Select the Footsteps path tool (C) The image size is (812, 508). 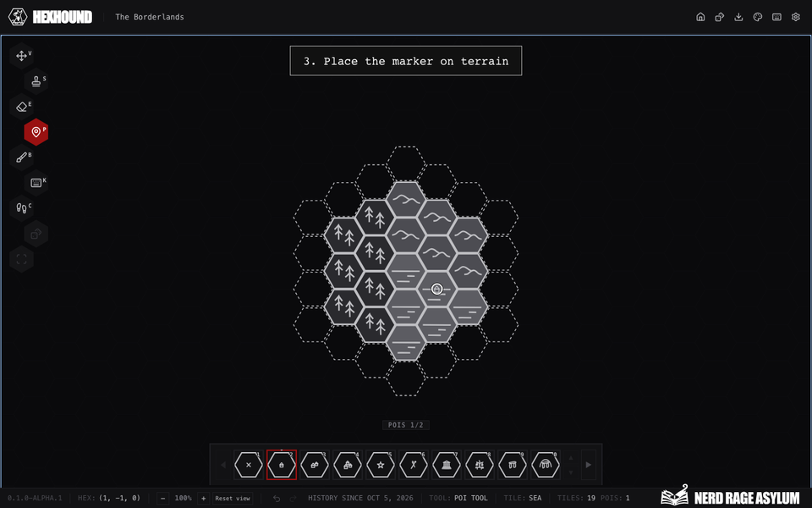[x=22, y=208]
